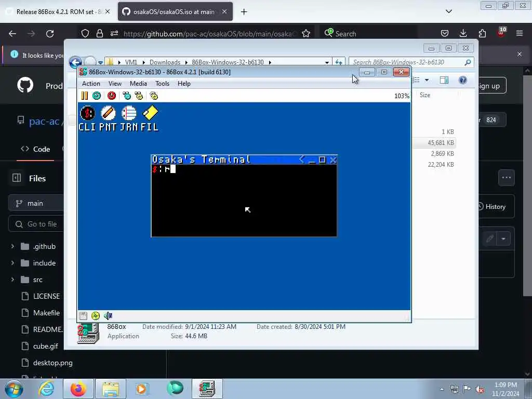Collapse the GitHub file tree panel icon
Screen dimensions: 532x399
17,178
